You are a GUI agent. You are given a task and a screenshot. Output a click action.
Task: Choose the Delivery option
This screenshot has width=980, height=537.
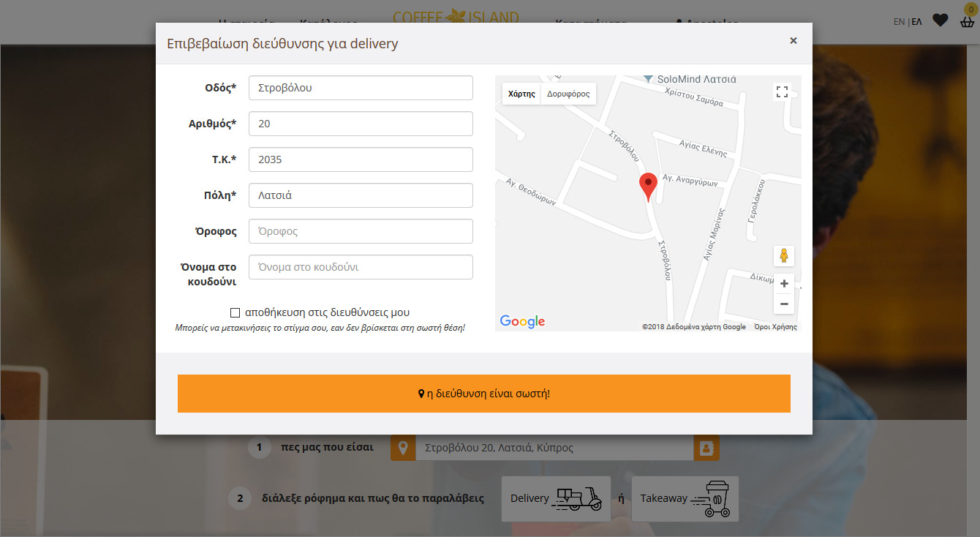coord(556,498)
